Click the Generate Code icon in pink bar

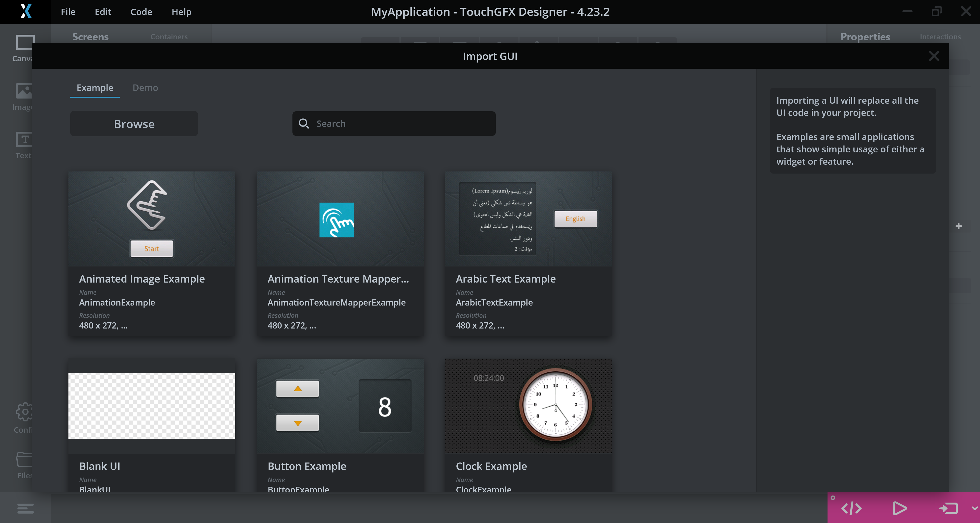point(851,508)
